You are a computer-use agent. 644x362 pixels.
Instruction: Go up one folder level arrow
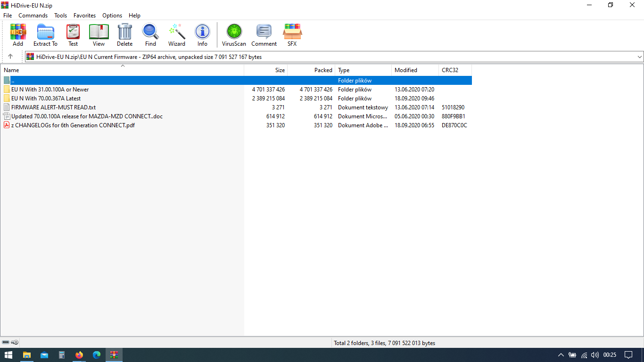10,57
